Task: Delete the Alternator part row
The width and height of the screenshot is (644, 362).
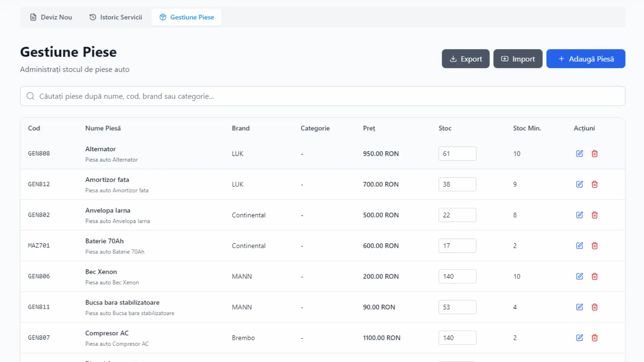Action: click(594, 154)
